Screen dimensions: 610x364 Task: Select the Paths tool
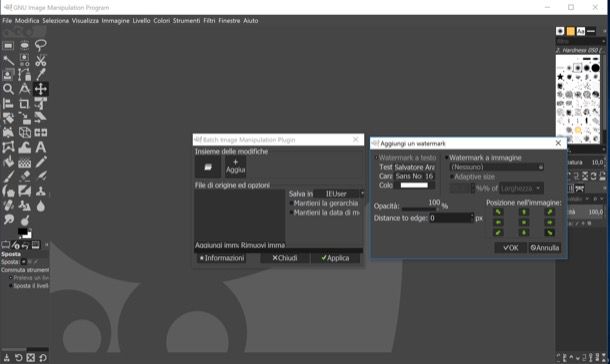(x=25, y=75)
